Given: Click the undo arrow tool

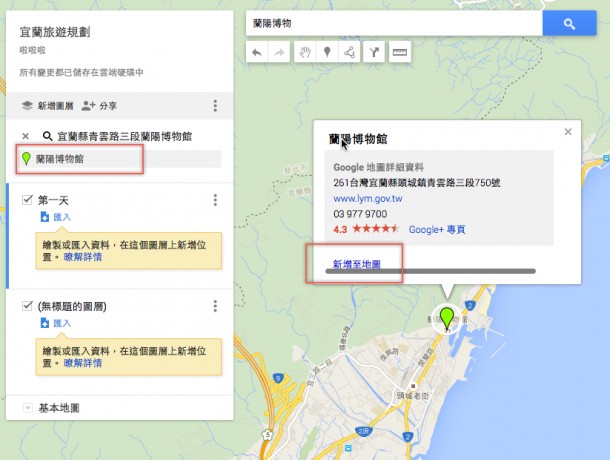Looking at the screenshot, I should 257,52.
